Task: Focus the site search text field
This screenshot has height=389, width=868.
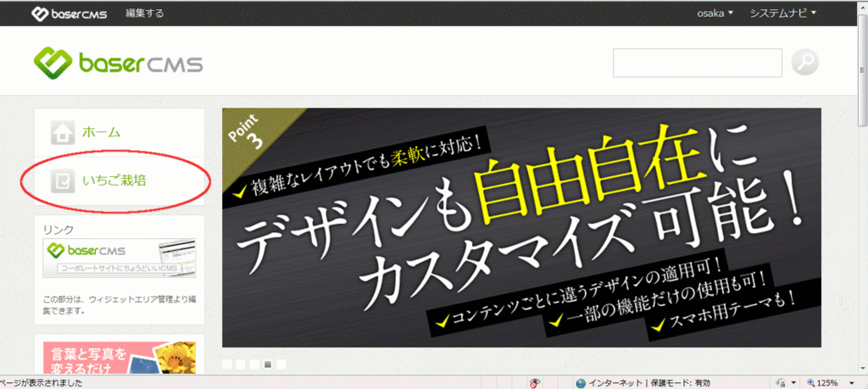Action: point(697,63)
